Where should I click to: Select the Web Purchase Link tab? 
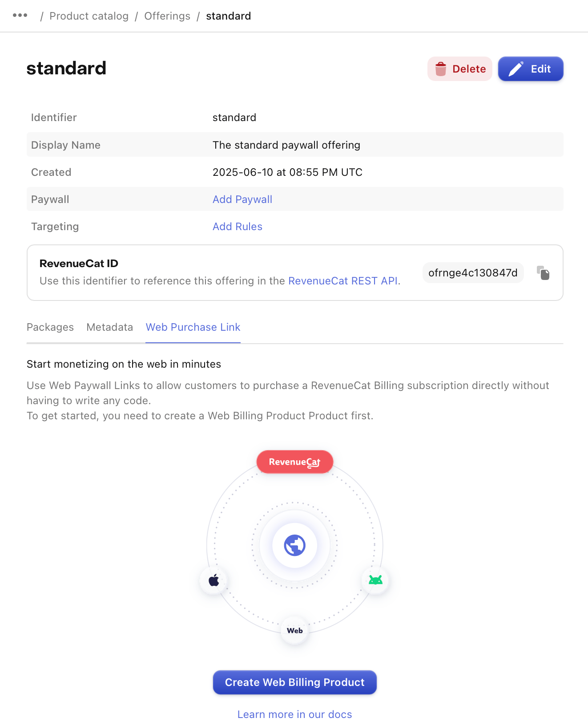(193, 327)
